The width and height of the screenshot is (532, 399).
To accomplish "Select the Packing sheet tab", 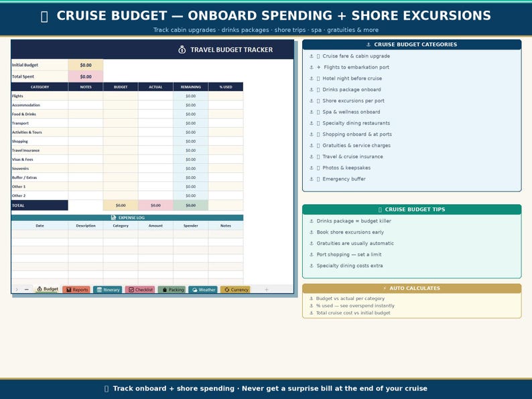I will 172,289.
